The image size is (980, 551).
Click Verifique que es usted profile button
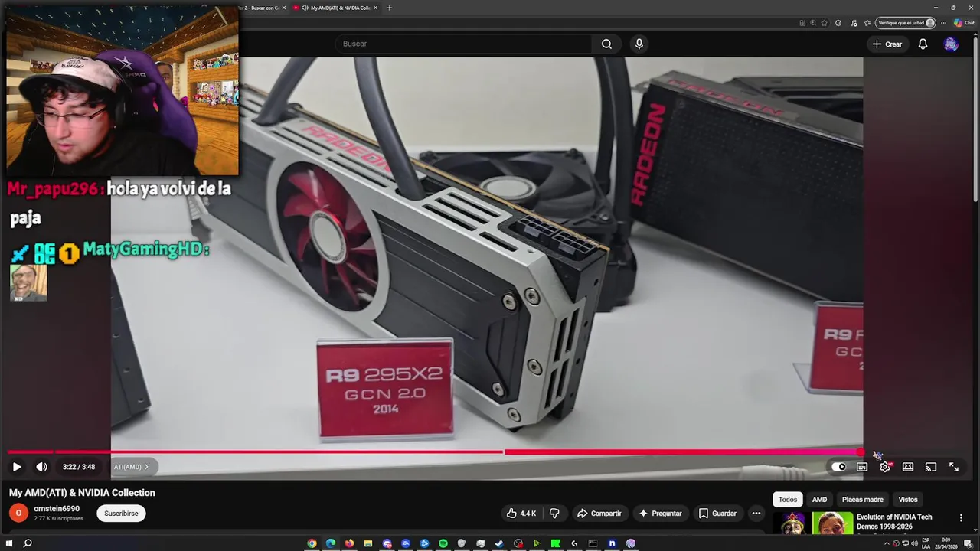point(906,23)
